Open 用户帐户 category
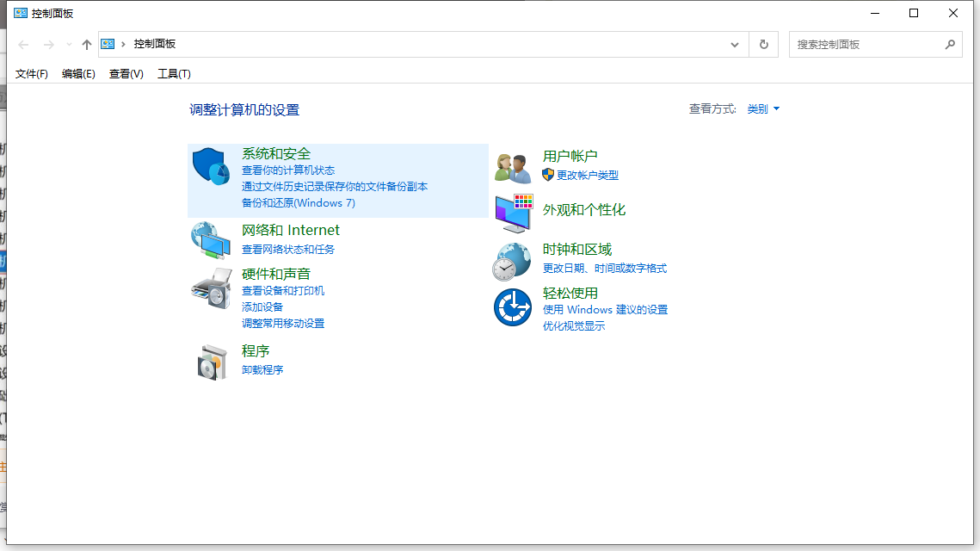 (x=570, y=156)
